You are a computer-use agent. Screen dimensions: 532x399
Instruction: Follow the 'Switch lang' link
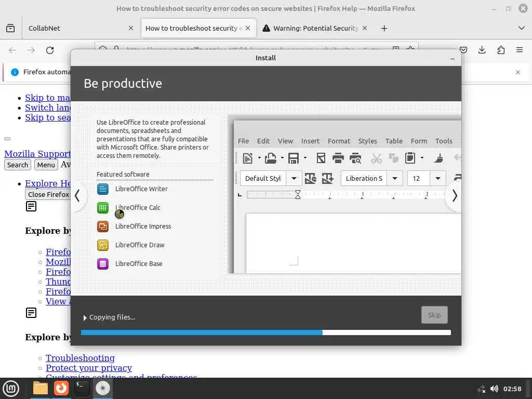pyautogui.click(x=47, y=108)
